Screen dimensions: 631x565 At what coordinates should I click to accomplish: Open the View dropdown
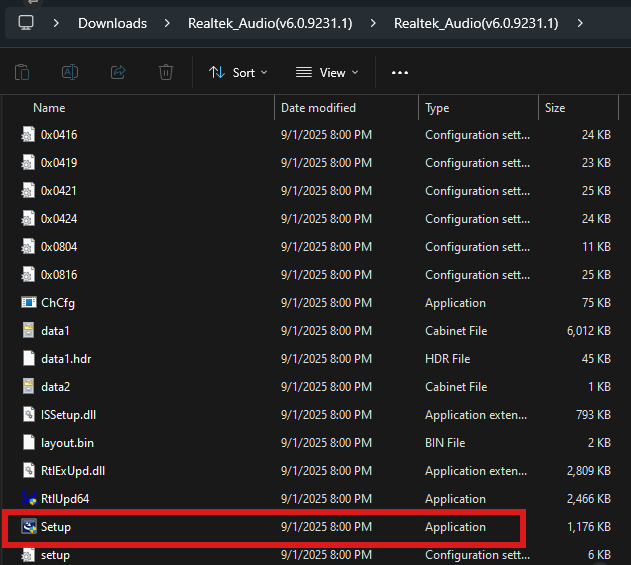pyautogui.click(x=327, y=72)
